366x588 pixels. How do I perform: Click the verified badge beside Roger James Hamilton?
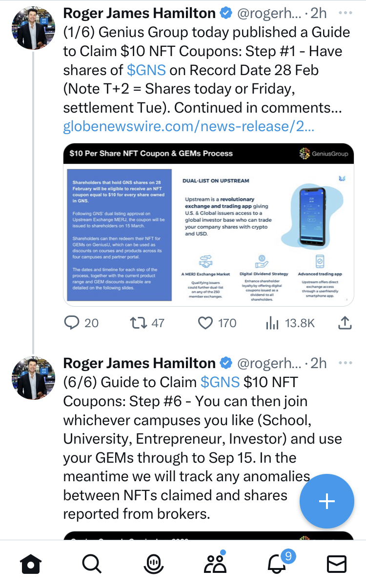point(225,13)
